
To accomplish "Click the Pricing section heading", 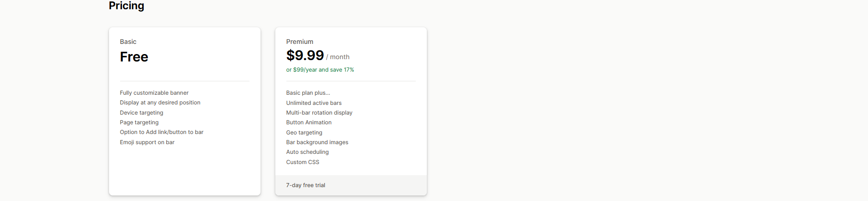I will [x=126, y=6].
